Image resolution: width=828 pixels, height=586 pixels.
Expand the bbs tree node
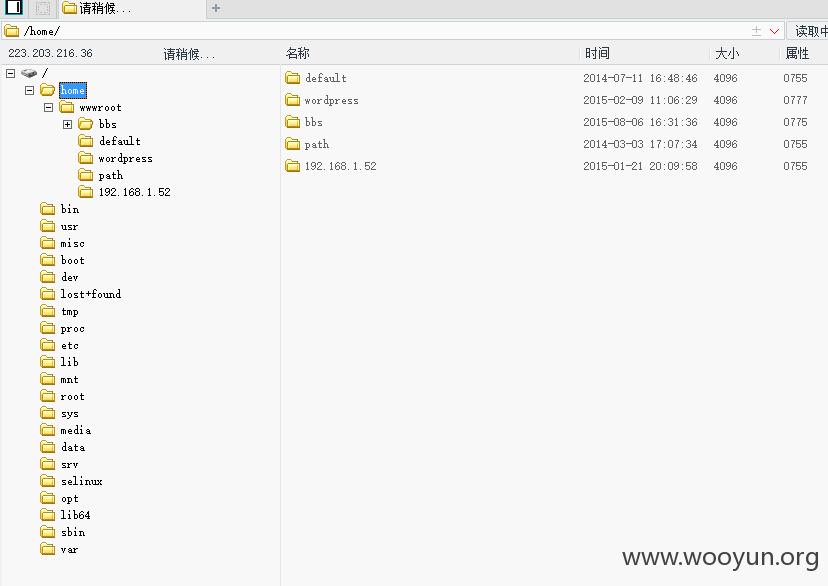click(x=68, y=124)
